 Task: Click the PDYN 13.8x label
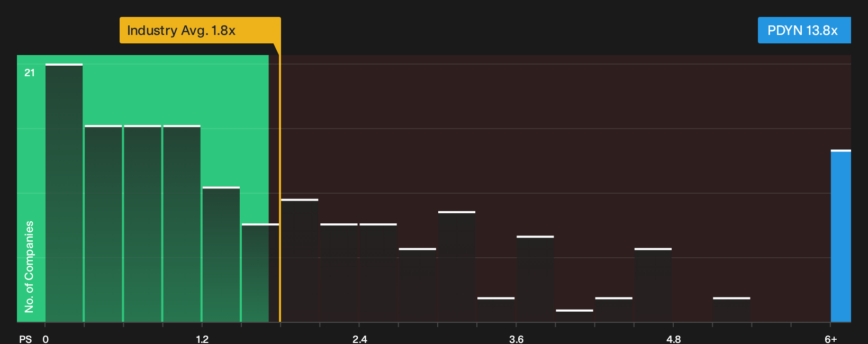(x=804, y=30)
